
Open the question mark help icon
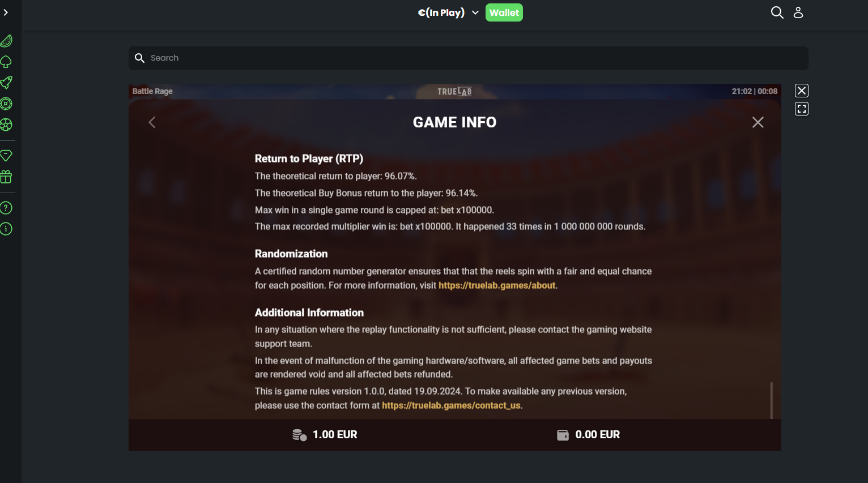pos(6,208)
